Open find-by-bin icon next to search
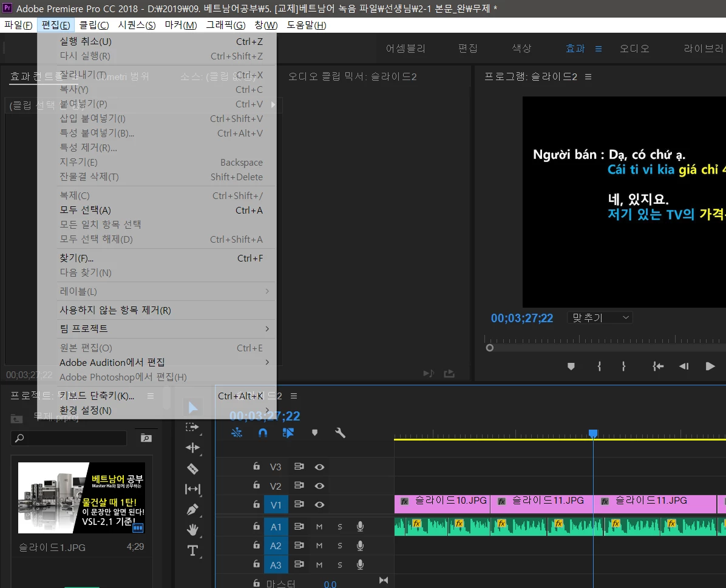 pos(146,438)
